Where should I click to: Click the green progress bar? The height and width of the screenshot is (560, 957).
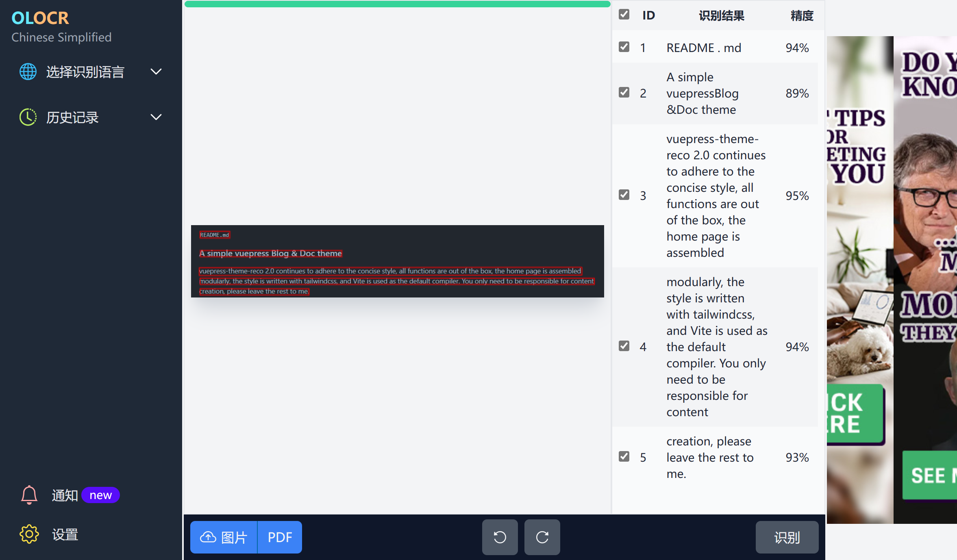[x=397, y=4]
